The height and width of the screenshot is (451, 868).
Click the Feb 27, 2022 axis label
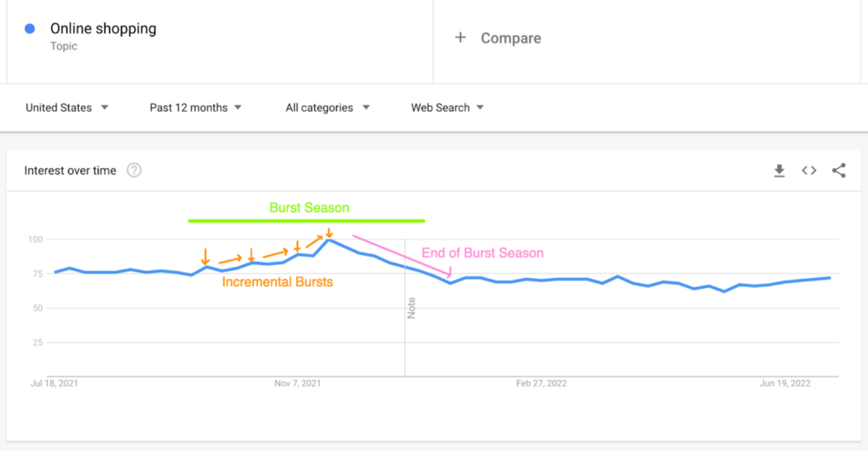541,383
